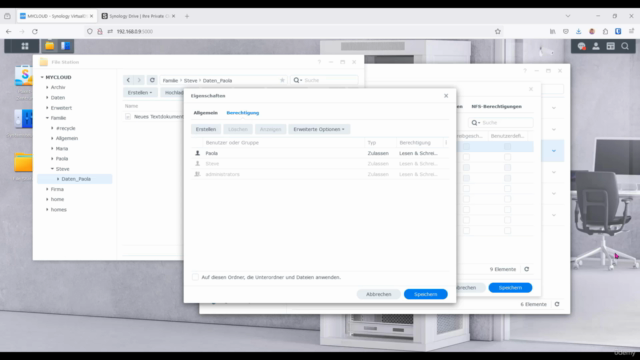This screenshot has width=640, height=360.
Task: Select homes folder in tree
Action: [58, 210]
